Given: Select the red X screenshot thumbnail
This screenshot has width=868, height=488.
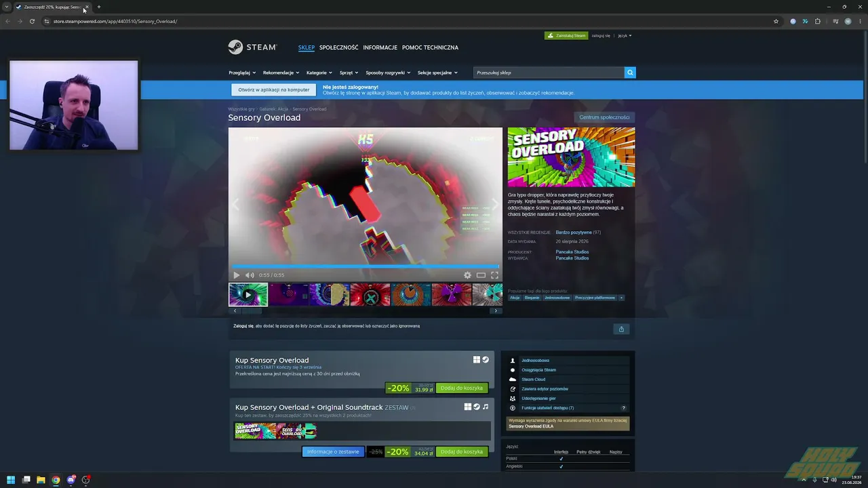Looking at the screenshot, I should coord(370,295).
